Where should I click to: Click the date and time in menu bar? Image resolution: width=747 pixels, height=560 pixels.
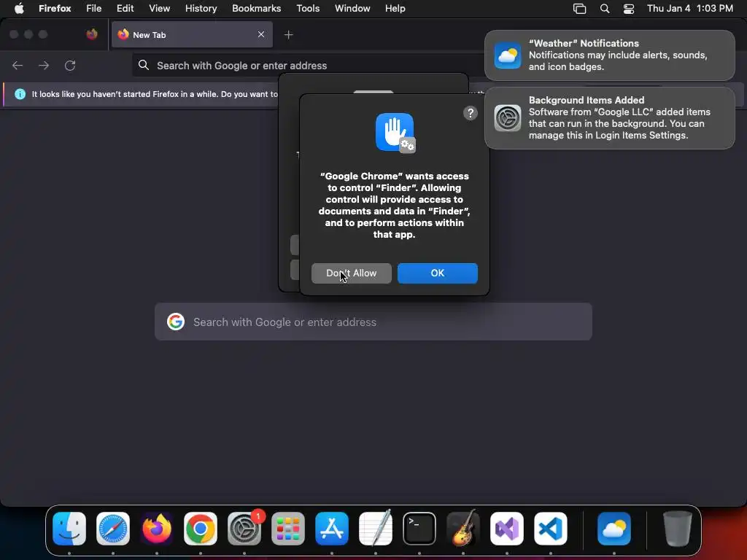[690, 8]
